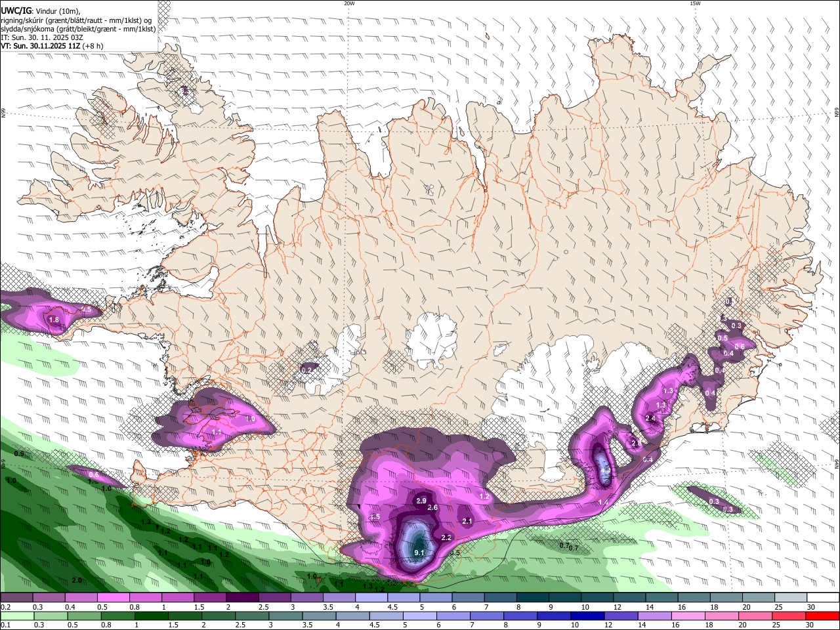
Task: Click the white 1.0 label in the Faxaflói snow patch
Action: pos(250,419)
